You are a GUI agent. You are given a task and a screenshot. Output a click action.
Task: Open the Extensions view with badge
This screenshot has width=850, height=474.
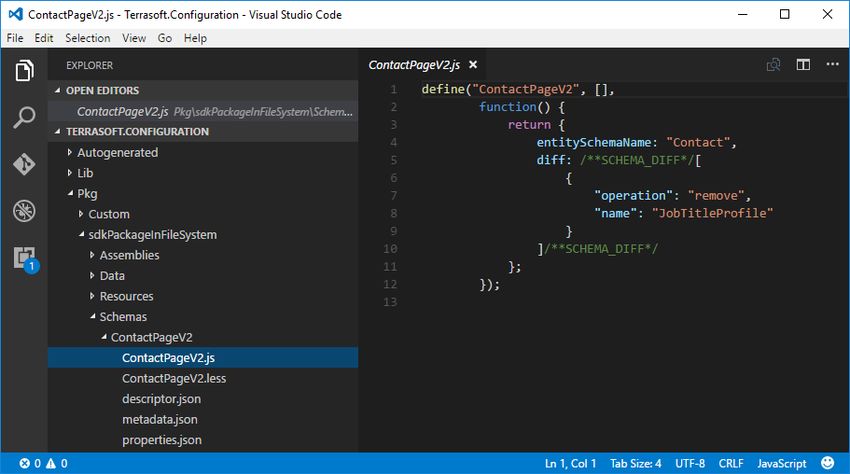(25, 259)
